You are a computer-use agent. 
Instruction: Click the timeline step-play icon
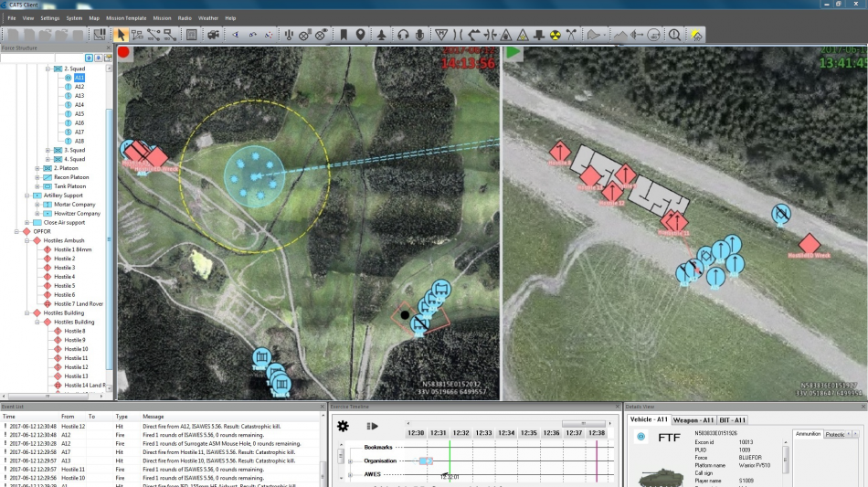372,426
